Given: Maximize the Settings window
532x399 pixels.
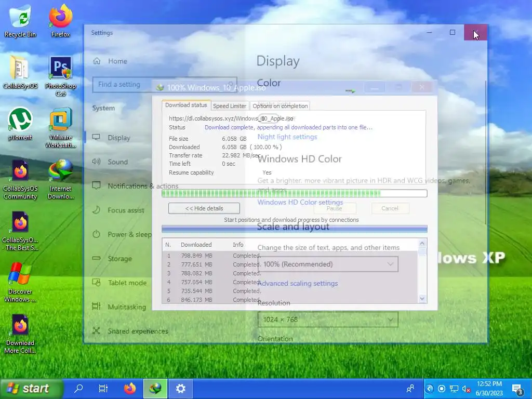Looking at the screenshot, I should click(453, 32).
